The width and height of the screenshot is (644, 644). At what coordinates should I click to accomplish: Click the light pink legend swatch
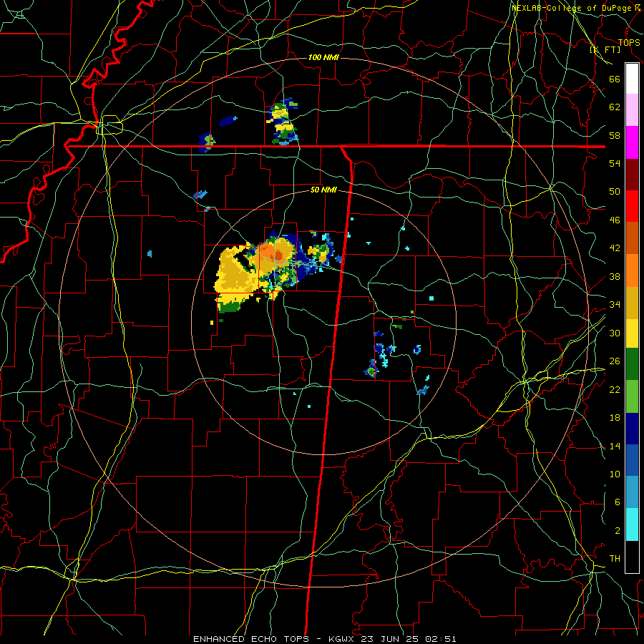tap(632, 109)
